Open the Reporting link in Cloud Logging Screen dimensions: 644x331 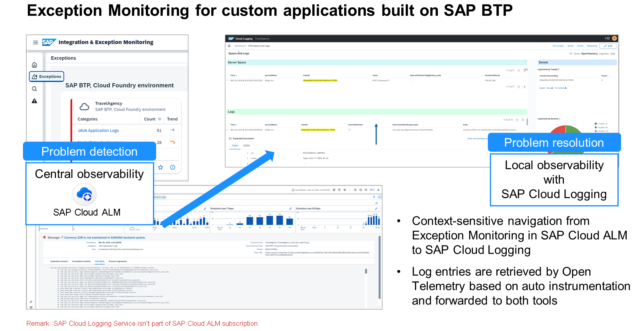pos(592,46)
